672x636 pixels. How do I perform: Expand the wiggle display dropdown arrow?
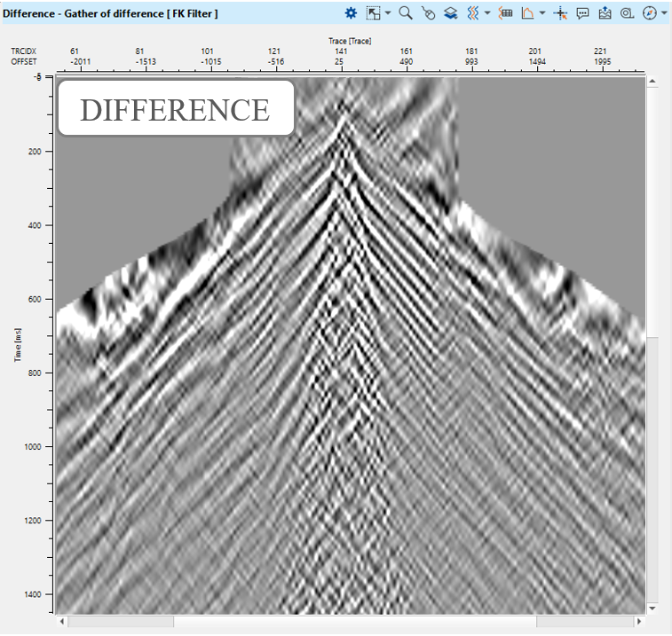(x=487, y=13)
